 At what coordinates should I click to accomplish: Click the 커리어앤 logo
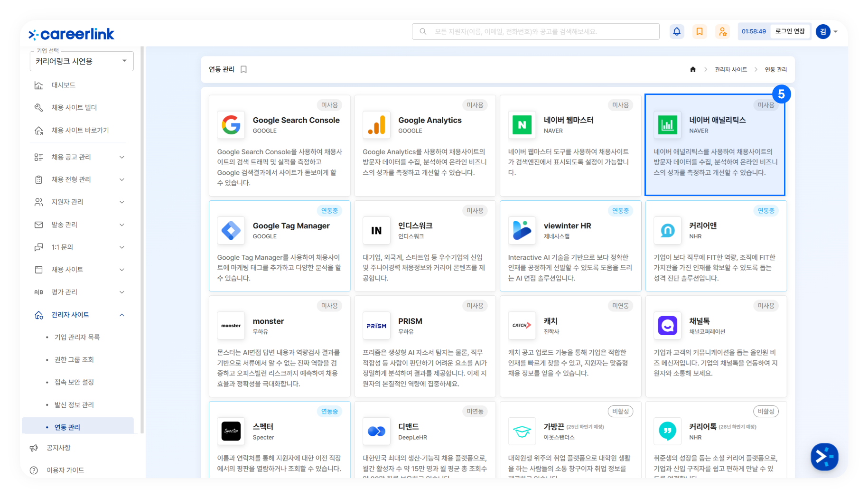668,231
